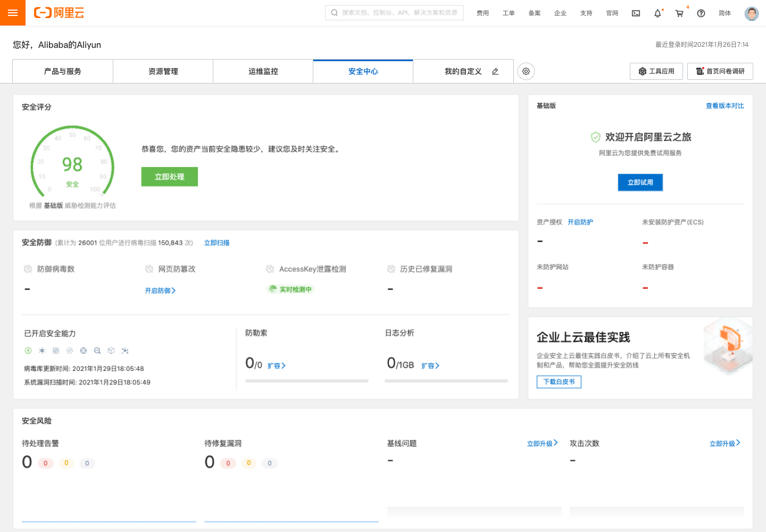Image resolution: width=766 pixels, height=532 pixels.
Task: Click the 企业上云最佳实践 illustration
Action: 728,346
